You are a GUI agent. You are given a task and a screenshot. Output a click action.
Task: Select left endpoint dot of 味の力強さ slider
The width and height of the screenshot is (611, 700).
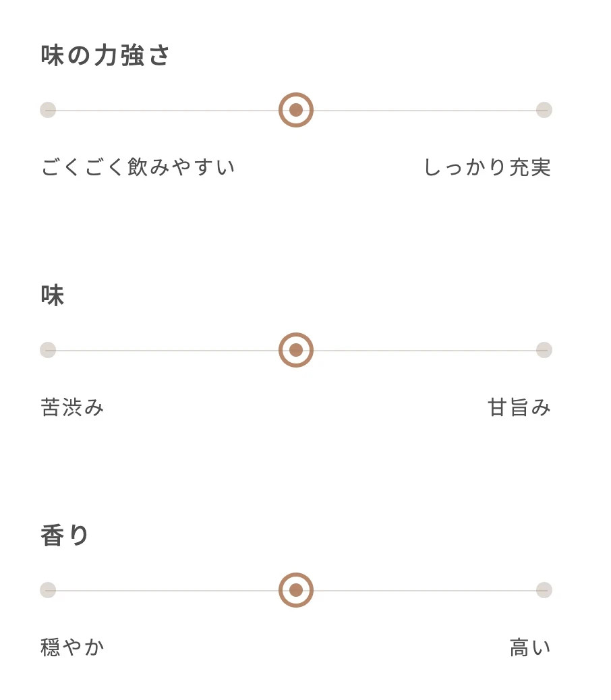tap(48, 110)
